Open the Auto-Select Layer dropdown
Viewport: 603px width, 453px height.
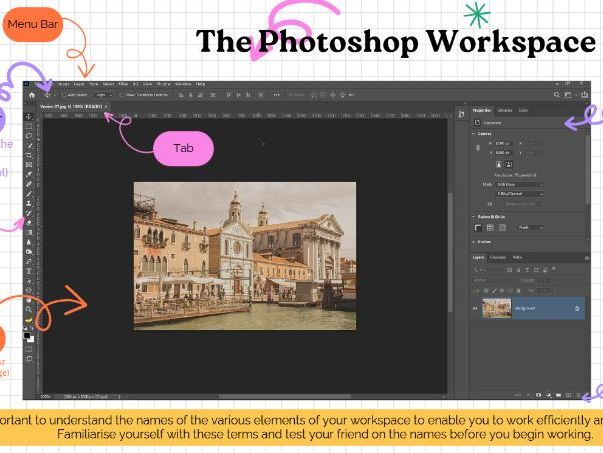click(104, 95)
